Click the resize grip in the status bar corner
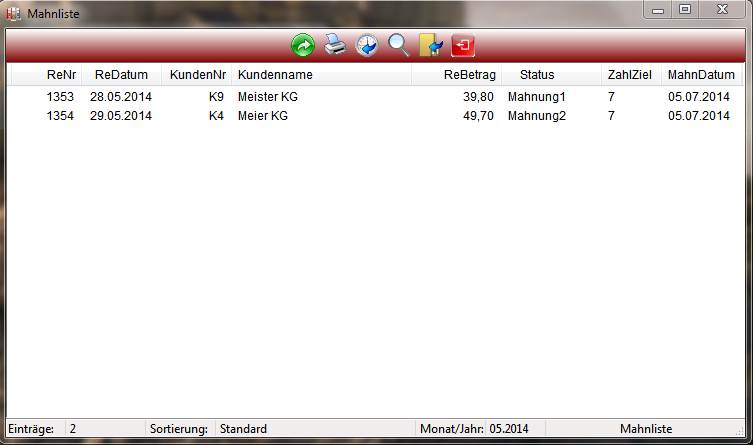Image resolution: width=753 pixels, height=445 pixels. [740, 432]
